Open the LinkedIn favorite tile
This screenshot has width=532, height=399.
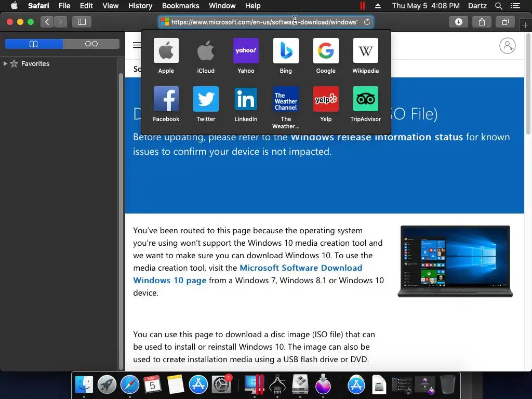point(246,104)
